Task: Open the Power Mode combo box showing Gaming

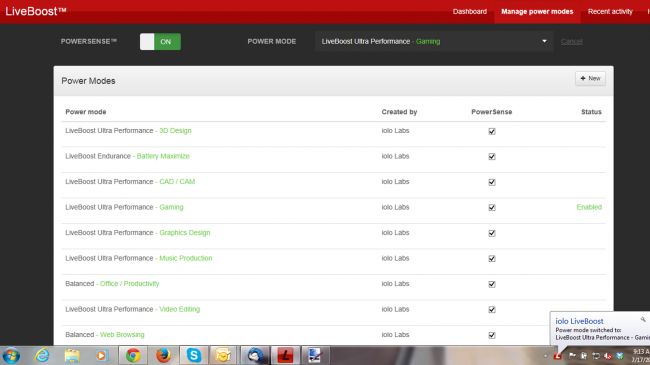Action: 434,41
